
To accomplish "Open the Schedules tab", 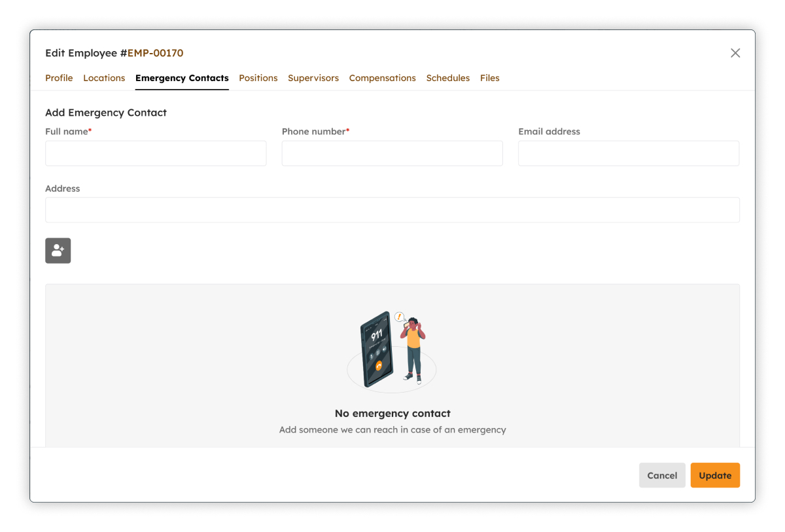I will click(x=448, y=78).
